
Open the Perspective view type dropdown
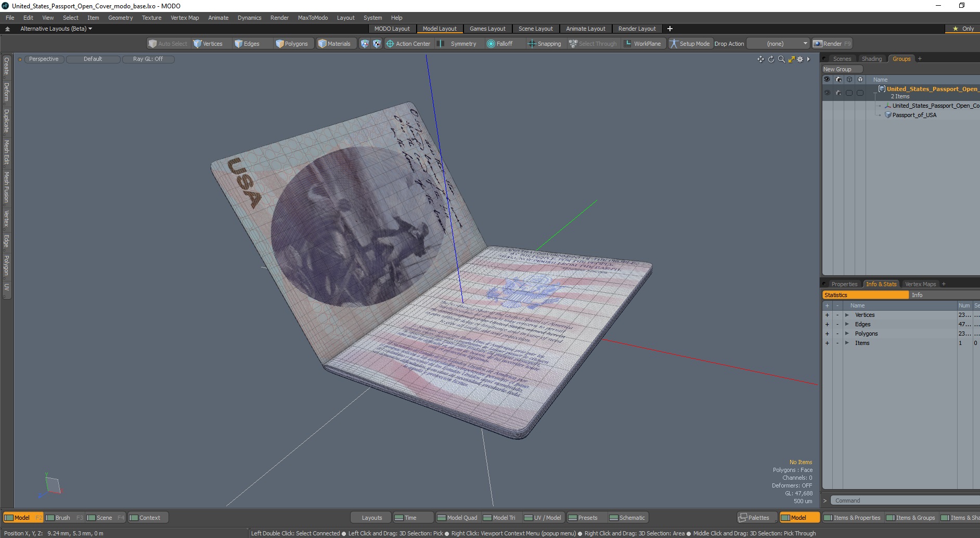[44, 59]
